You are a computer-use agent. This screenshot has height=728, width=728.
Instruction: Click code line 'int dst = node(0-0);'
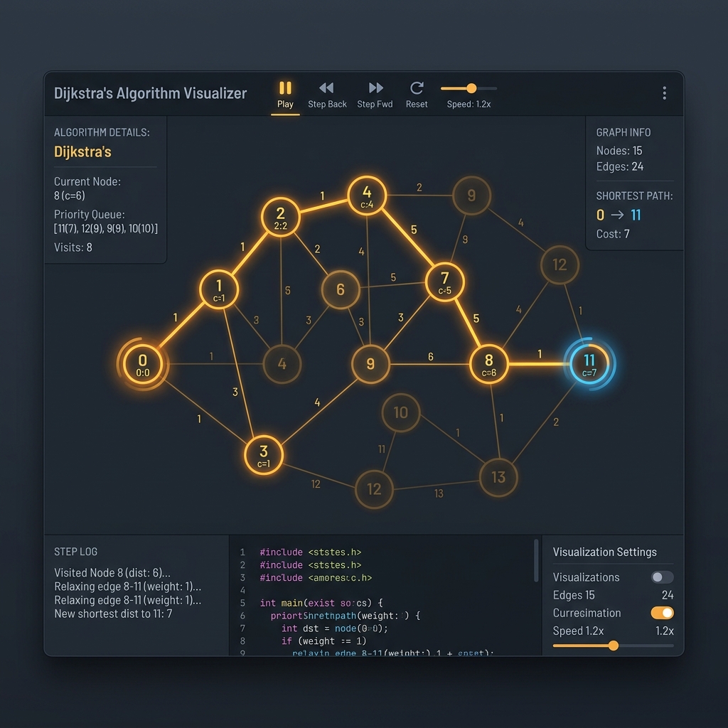click(334, 628)
